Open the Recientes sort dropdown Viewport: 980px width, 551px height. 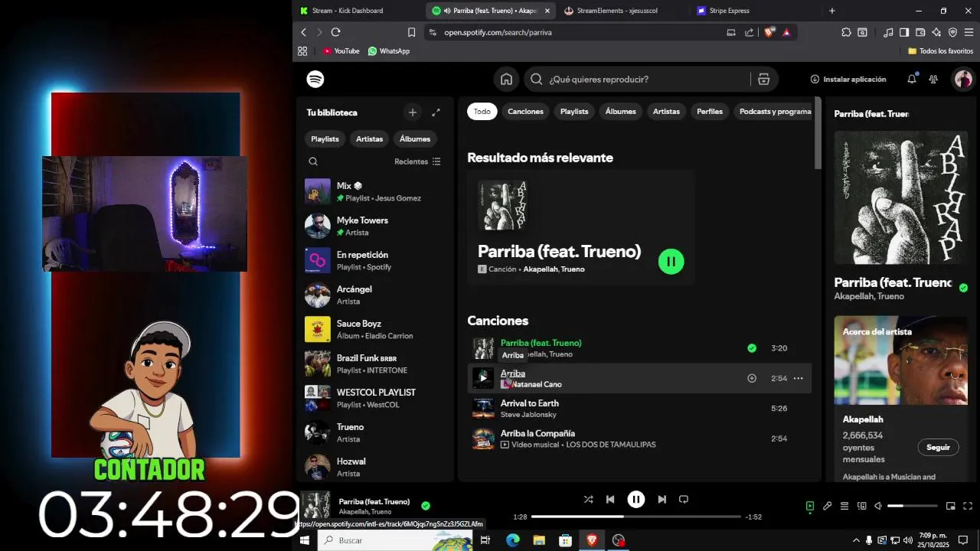[x=417, y=161]
